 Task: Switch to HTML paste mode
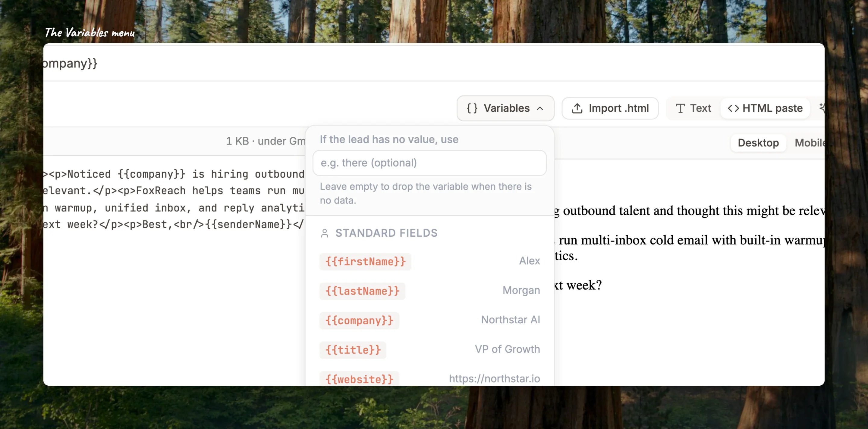click(x=765, y=108)
